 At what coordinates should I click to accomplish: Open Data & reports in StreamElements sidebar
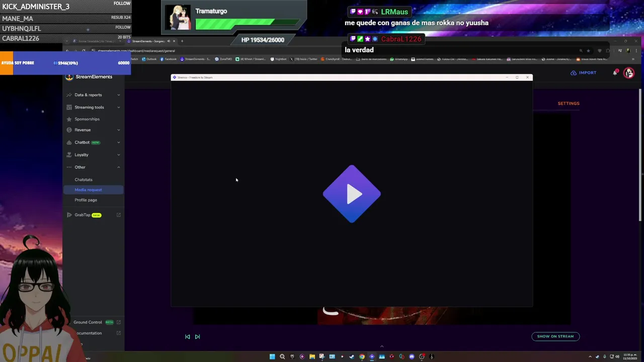88,95
